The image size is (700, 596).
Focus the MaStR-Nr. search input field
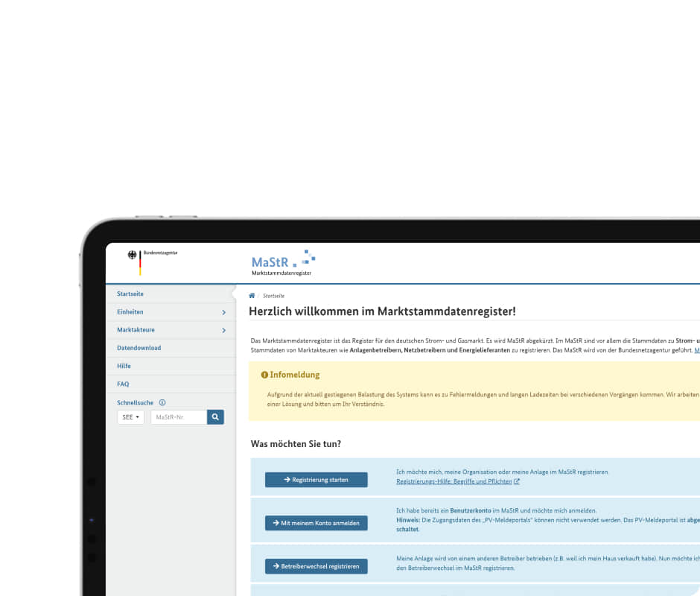(179, 417)
